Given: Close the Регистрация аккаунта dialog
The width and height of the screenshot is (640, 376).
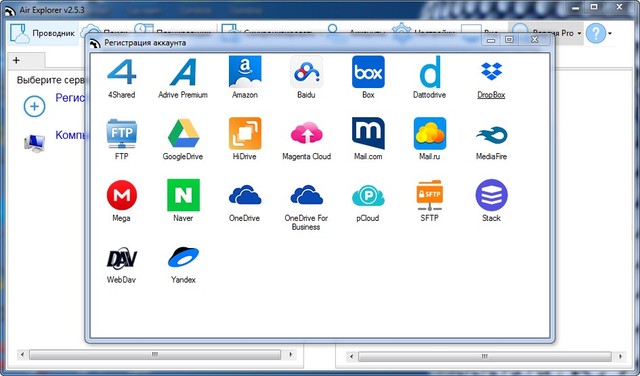Looking at the screenshot, I should [x=534, y=40].
